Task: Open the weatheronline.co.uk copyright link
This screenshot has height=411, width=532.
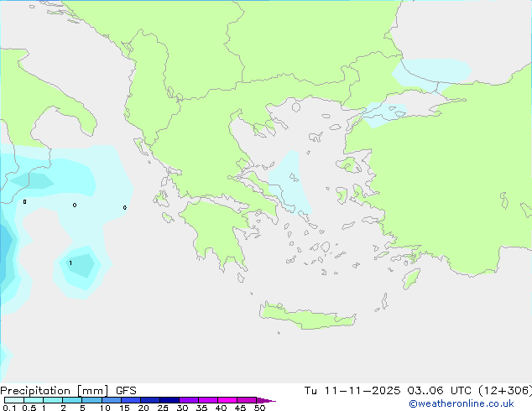Action: point(462,404)
